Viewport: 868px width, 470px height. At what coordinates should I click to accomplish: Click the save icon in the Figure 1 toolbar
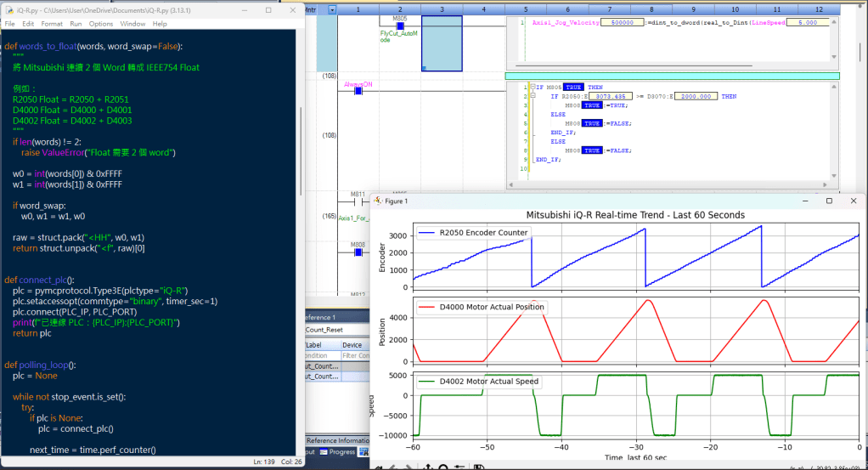479,467
